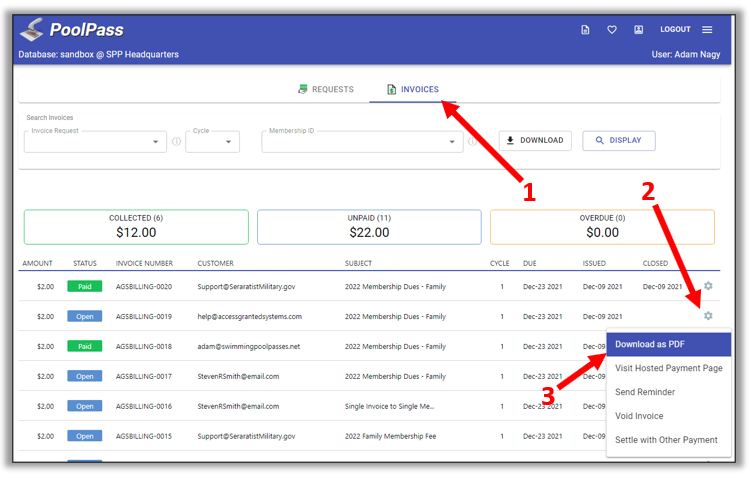Click invoice number AGSBILLING-0016
751x478 pixels.
[144, 407]
